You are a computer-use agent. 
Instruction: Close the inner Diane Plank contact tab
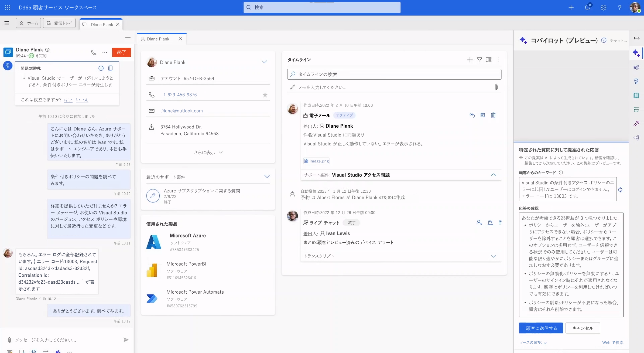click(180, 39)
